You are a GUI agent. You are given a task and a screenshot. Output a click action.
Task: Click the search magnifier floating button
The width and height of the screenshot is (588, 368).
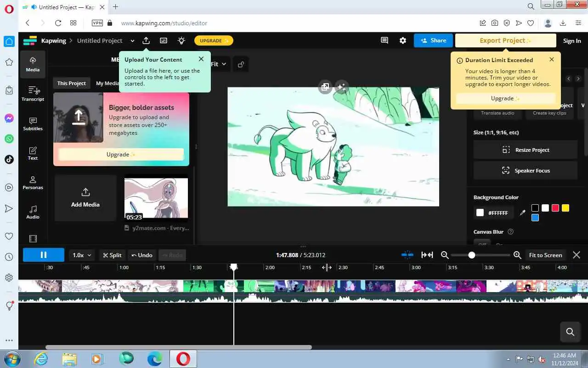tap(570, 332)
